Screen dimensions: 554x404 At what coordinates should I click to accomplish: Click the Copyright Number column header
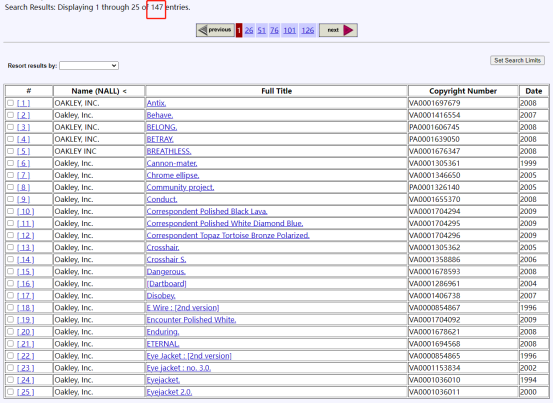pos(463,91)
